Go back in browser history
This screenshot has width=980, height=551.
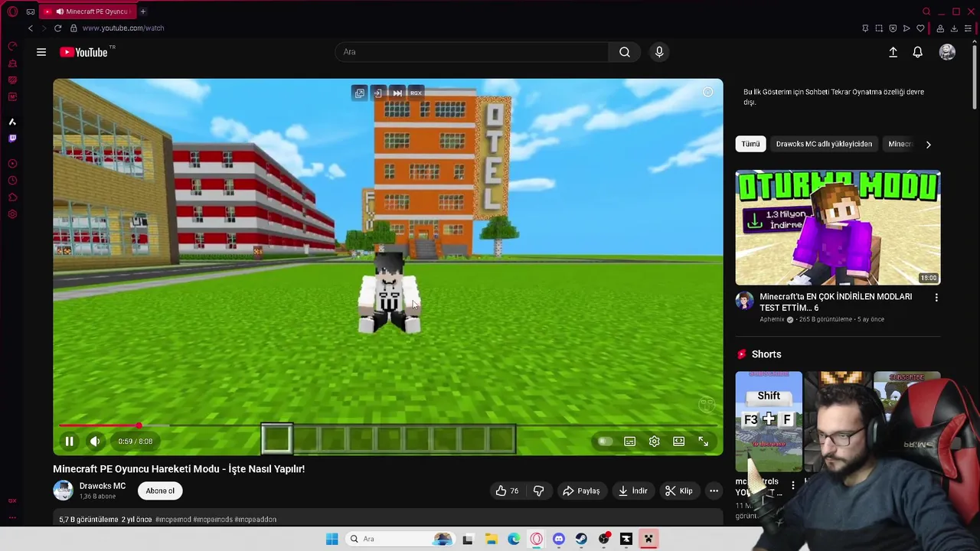31,28
